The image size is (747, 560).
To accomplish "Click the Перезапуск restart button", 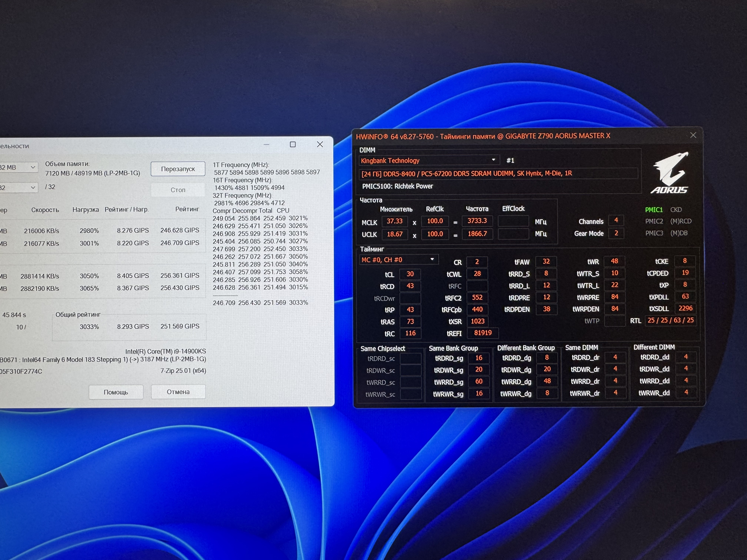I will tap(178, 169).
